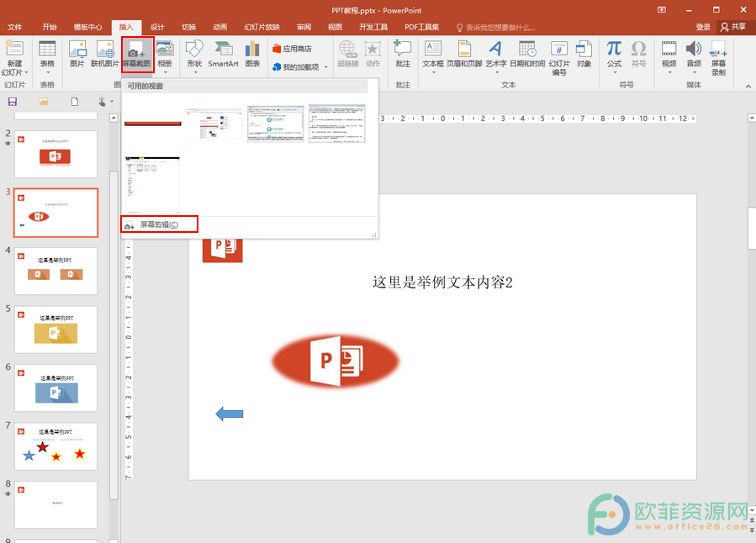756x543 pixels.
Task: Open the 文件 File tab
Action: [15, 27]
